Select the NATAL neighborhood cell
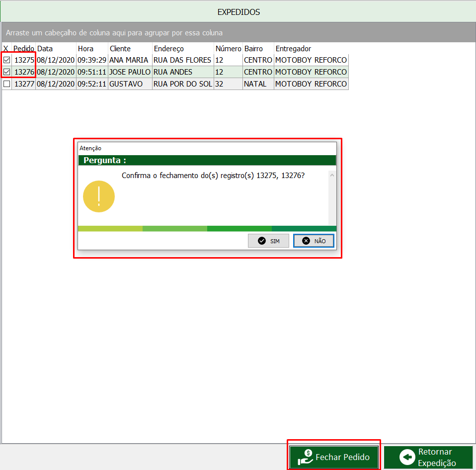476x470 pixels. pyautogui.click(x=258, y=84)
